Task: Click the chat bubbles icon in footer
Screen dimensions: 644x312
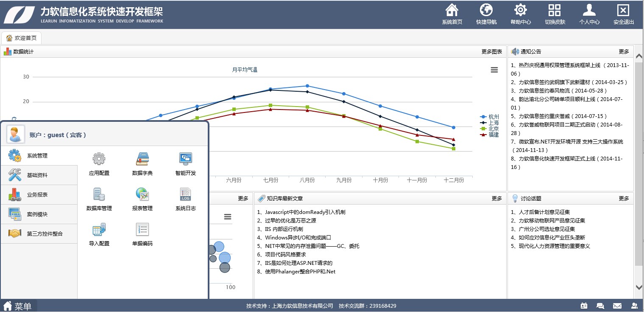Action: click(600, 306)
